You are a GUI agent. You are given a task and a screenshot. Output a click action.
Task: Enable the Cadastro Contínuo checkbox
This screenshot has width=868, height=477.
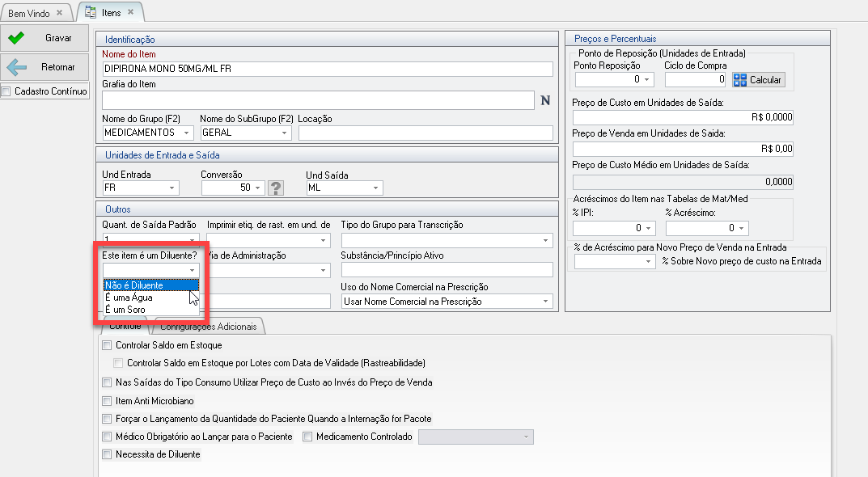pyautogui.click(x=7, y=91)
